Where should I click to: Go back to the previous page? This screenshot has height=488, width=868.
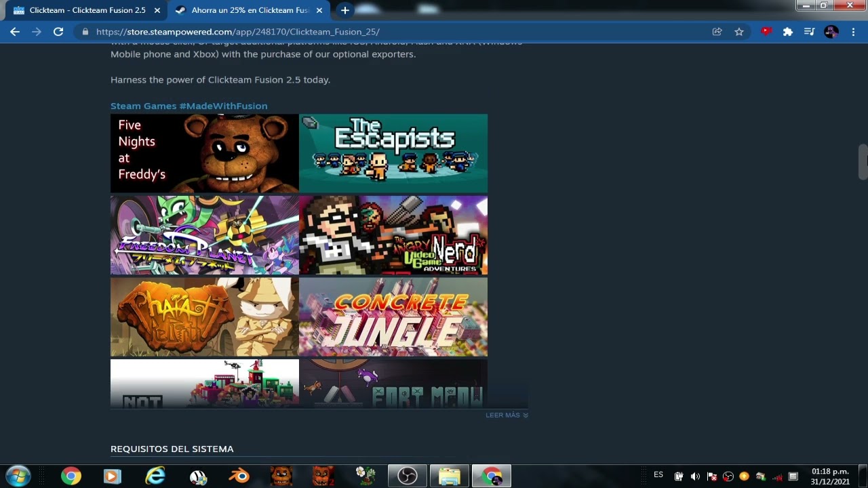pos(15,32)
